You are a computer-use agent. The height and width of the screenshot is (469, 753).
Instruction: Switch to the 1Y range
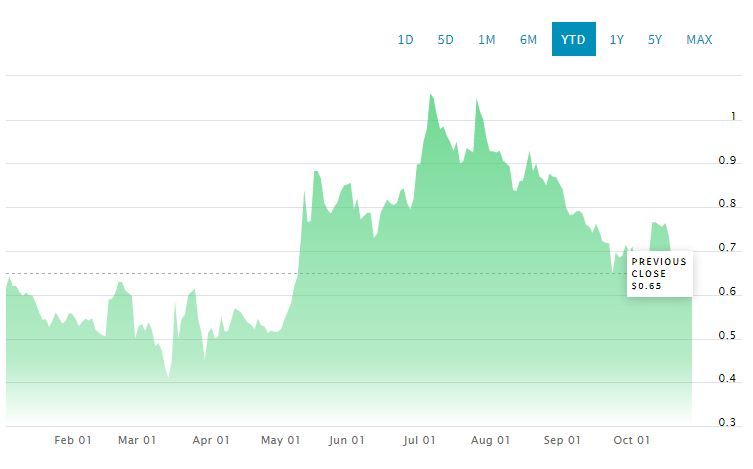pyautogui.click(x=617, y=40)
